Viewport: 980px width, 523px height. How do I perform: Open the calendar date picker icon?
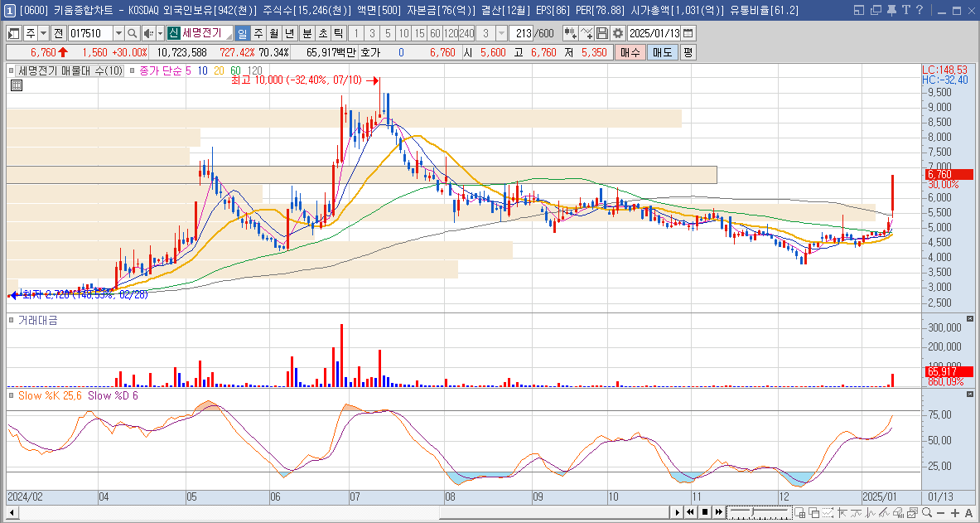pos(688,33)
